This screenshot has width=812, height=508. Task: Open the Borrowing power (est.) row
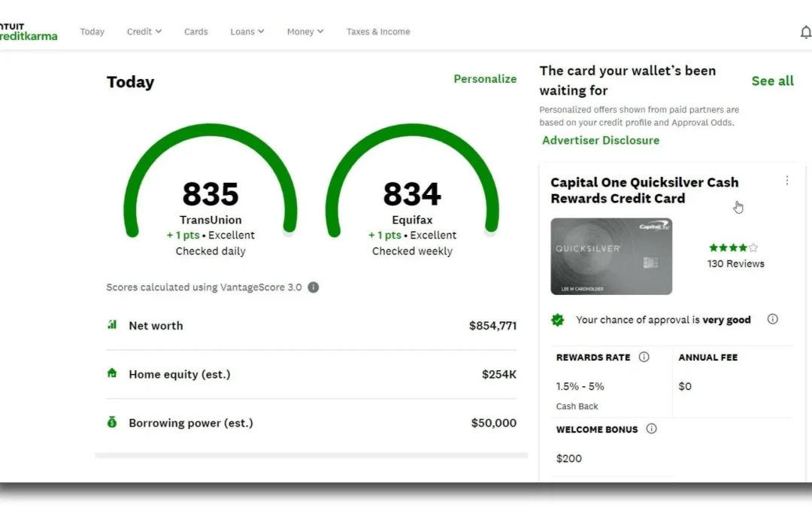click(x=311, y=423)
